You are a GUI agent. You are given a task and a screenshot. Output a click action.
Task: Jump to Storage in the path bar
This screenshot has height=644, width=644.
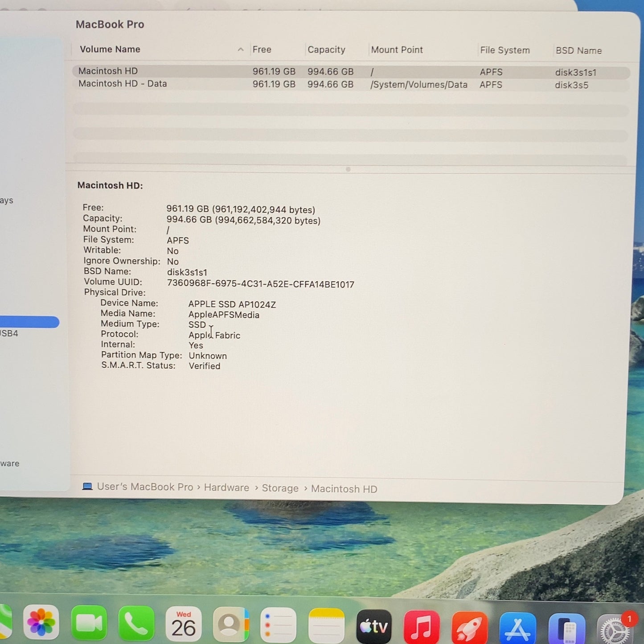[280, 488]
